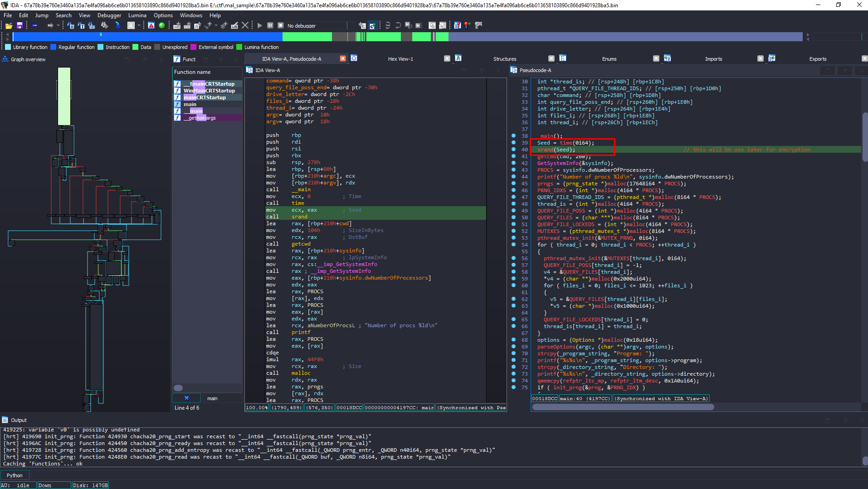868x489 pixels.
Task: Click the open file folder icon
Action: point(9,25)
